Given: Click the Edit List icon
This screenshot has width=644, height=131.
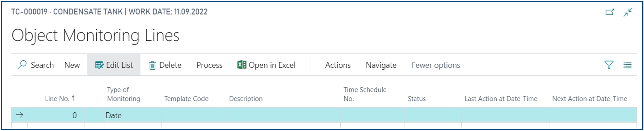Looking at the screenshot, I should click(99, 65).
